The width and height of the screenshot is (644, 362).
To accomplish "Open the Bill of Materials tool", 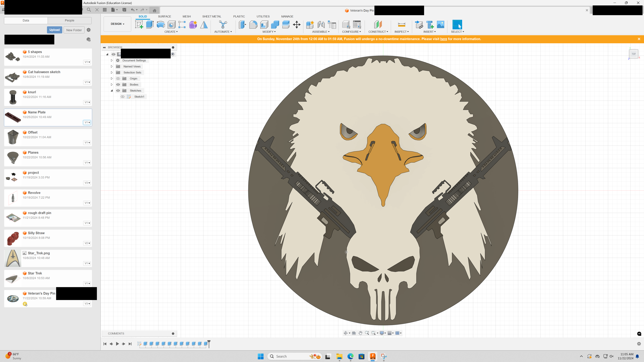I will (x=332, y=24).
